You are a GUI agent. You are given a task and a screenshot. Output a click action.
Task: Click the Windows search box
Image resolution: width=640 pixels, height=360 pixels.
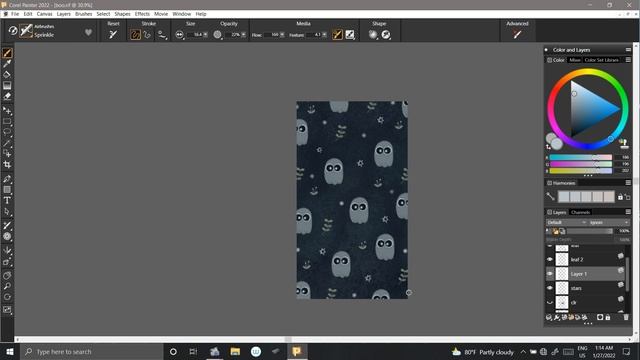point(91,351)
